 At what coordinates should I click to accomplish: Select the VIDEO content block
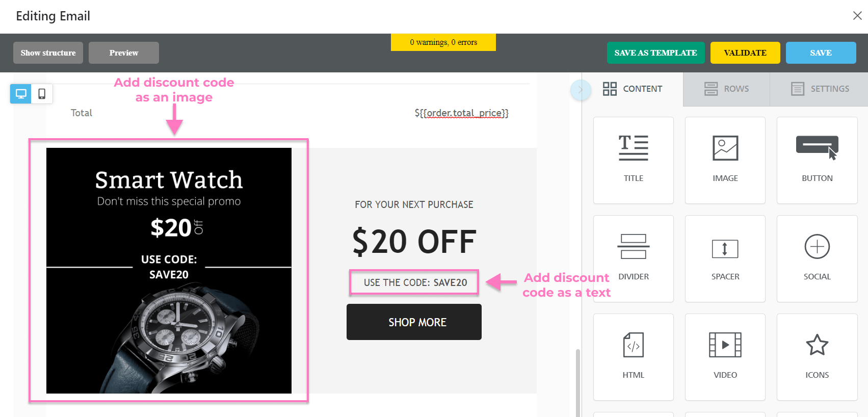click(725, 356)
